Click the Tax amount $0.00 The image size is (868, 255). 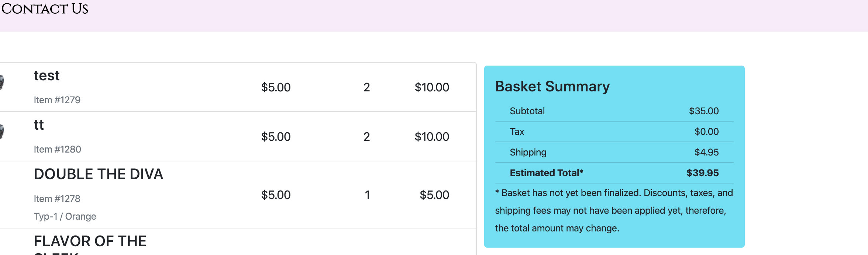click(707, 132)
